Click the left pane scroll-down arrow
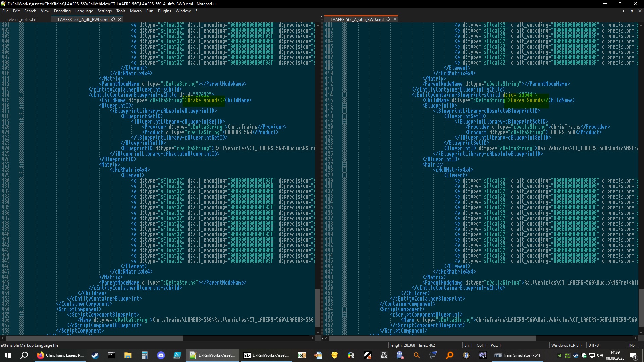 coord(318,333)
